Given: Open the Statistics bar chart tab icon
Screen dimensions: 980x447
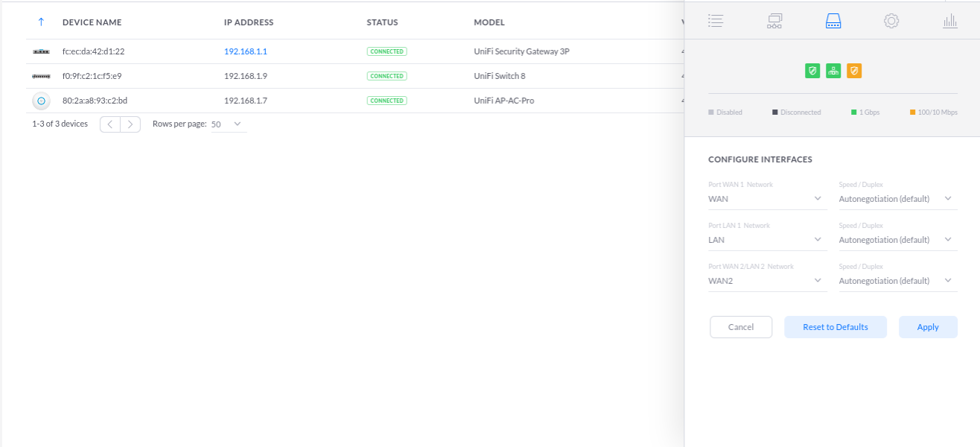Looking at the screenshot, I should click(x=950, y=21).
